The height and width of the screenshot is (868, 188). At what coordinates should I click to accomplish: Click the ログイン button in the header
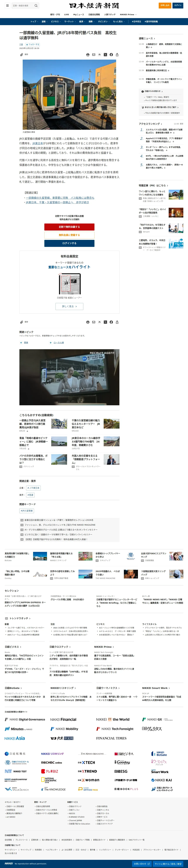[178, 5]
